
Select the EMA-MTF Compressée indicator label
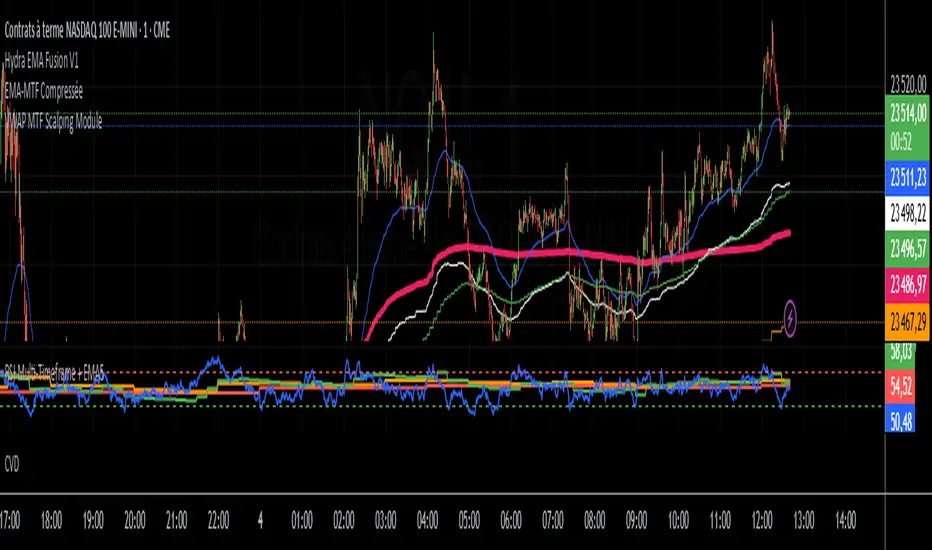(x=43, y=92)
